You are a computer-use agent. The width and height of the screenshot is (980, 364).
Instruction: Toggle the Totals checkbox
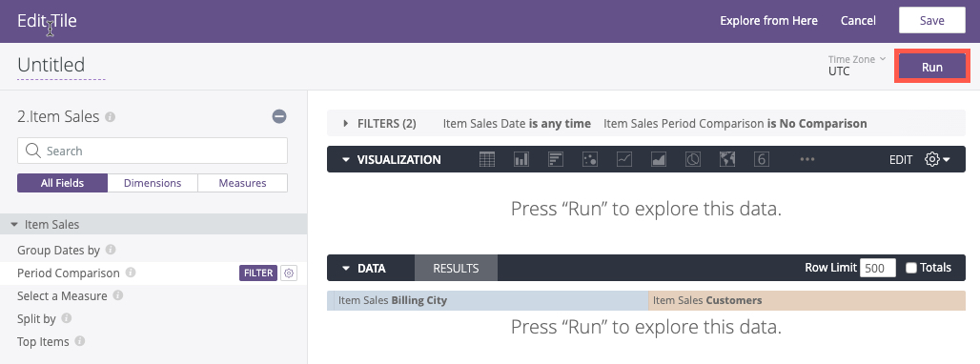click(911, 268)
